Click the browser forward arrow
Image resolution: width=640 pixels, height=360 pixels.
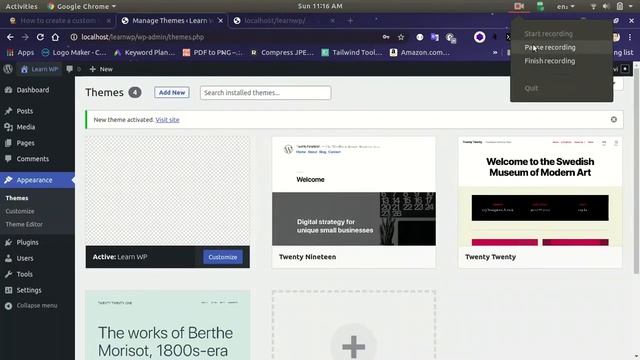pos(25,37)
